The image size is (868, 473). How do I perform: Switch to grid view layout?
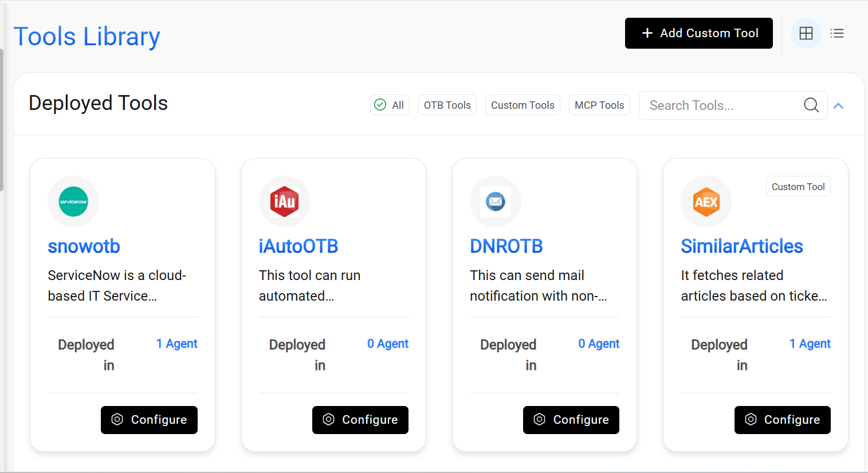[806, 33]
